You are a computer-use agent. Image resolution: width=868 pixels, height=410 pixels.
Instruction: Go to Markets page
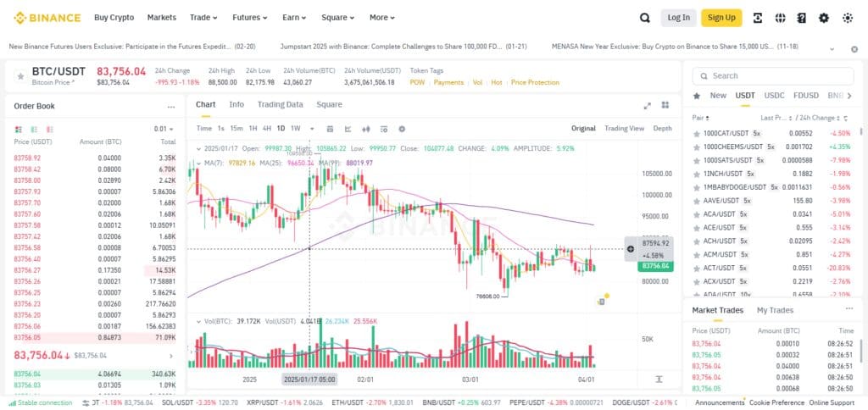pyautogui.click(x=162, y=18)
